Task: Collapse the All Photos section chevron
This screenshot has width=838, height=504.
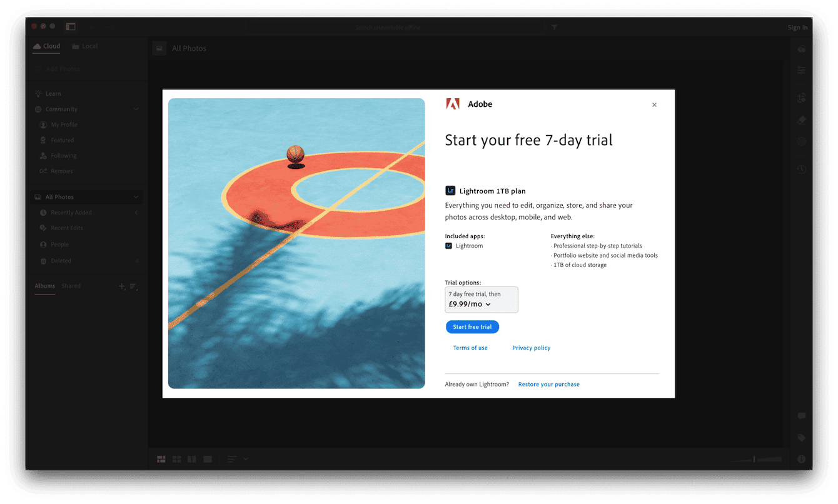Action: tap(136, 196)
